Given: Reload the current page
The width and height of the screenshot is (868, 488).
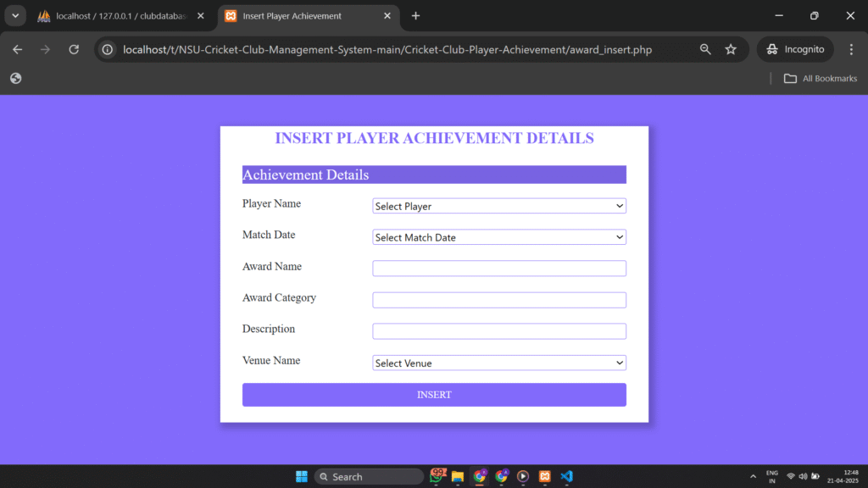Looking at the screenshot, I should pyautogui.click(x=74, y=49).
